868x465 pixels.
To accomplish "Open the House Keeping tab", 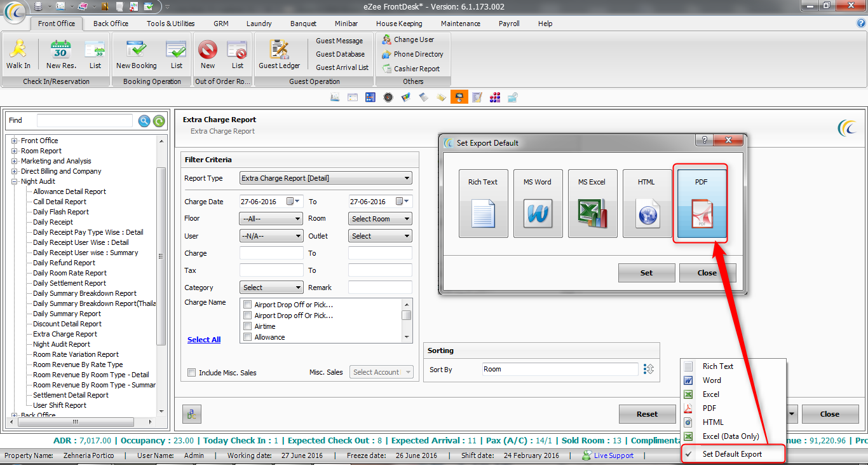I will point(399,24).
